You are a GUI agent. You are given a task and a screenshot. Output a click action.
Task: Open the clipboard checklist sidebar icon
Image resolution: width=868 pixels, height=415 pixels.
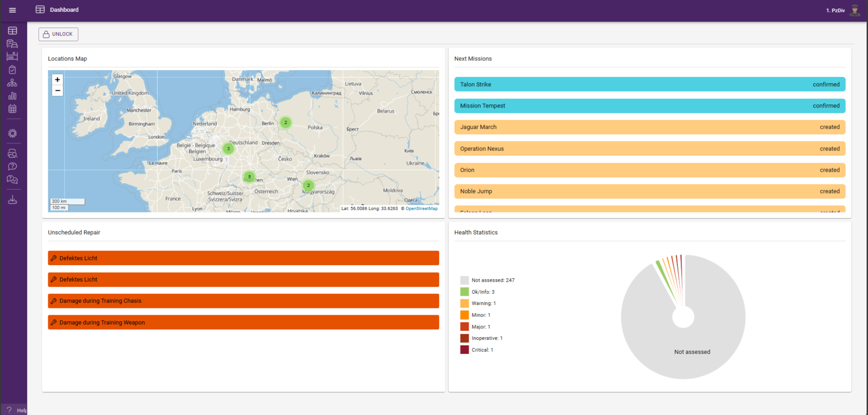click(x=12, y=70)
